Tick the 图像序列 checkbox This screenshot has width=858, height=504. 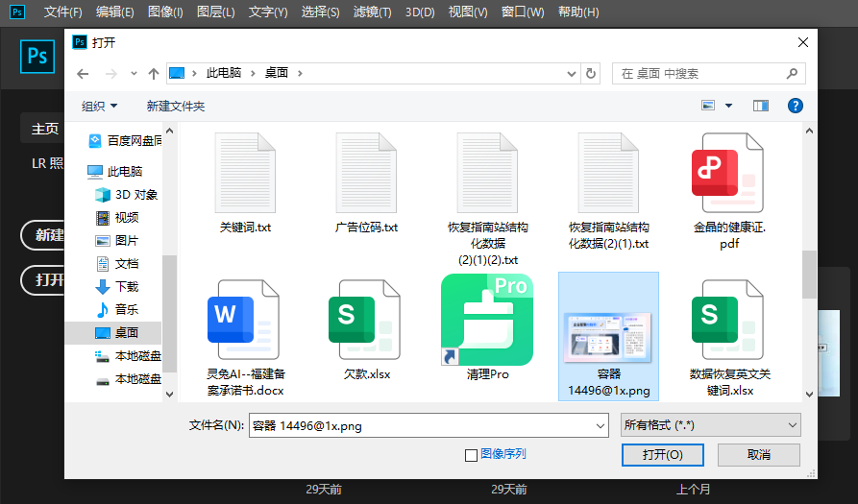pos(471,455)
